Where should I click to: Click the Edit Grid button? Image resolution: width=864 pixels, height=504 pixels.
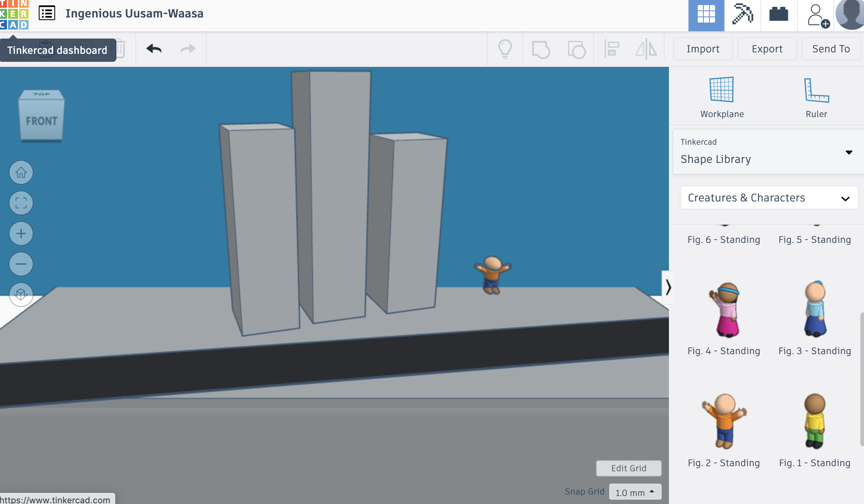pyautogui.click(x=629, y=468)
